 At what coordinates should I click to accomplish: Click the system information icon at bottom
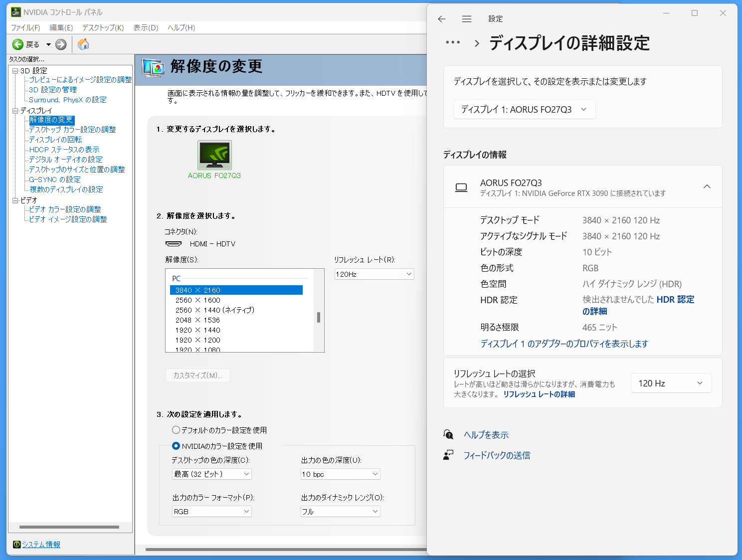coord(16,545)
